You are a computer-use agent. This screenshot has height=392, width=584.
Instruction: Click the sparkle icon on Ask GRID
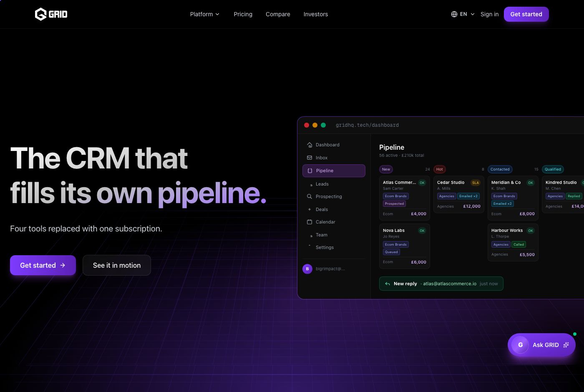point(566,345)
